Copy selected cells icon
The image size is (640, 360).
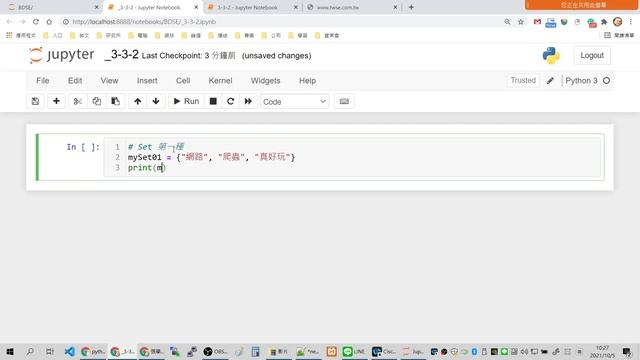96,101
